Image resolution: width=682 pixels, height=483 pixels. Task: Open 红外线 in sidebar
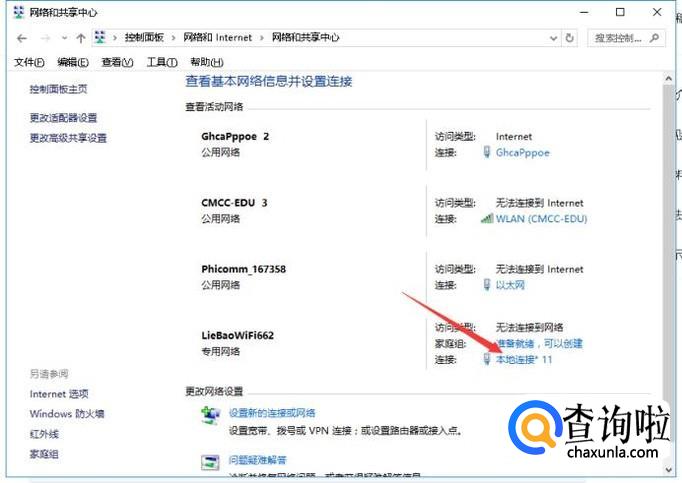pos(44,434)
